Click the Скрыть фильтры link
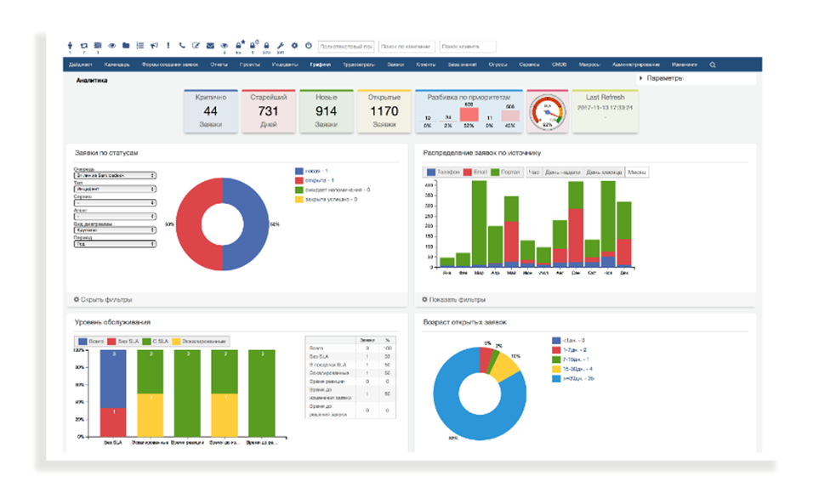Image resolution: width=813 pixels, height=504 pixels. click(x=103, y=300)
